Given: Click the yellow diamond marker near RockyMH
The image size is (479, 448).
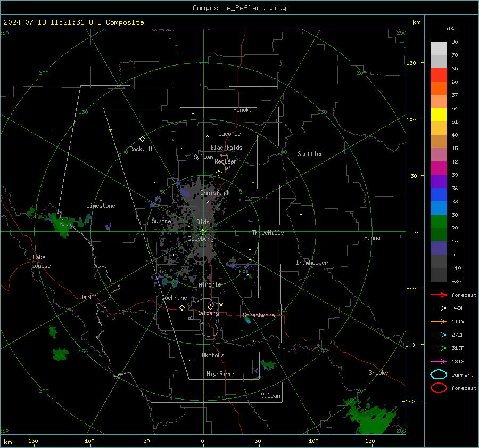Looking at the screenshot, I should (142, 139).
